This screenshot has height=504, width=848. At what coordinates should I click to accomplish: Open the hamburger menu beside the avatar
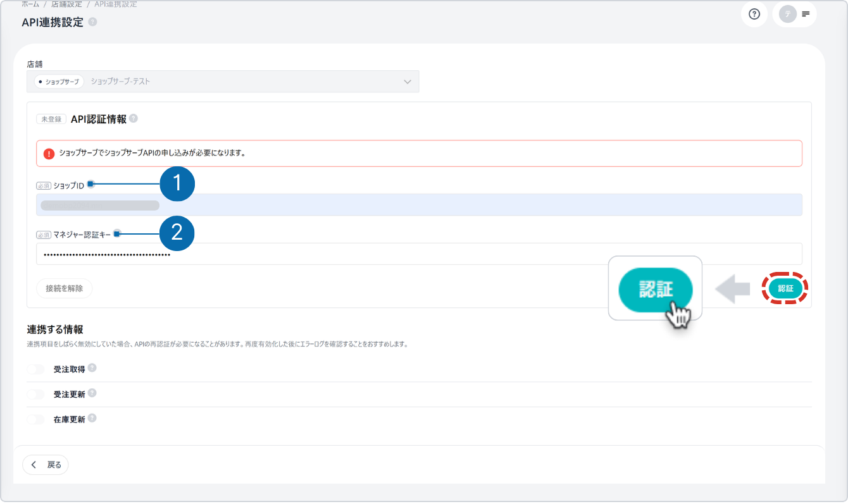tap(806, 14)
